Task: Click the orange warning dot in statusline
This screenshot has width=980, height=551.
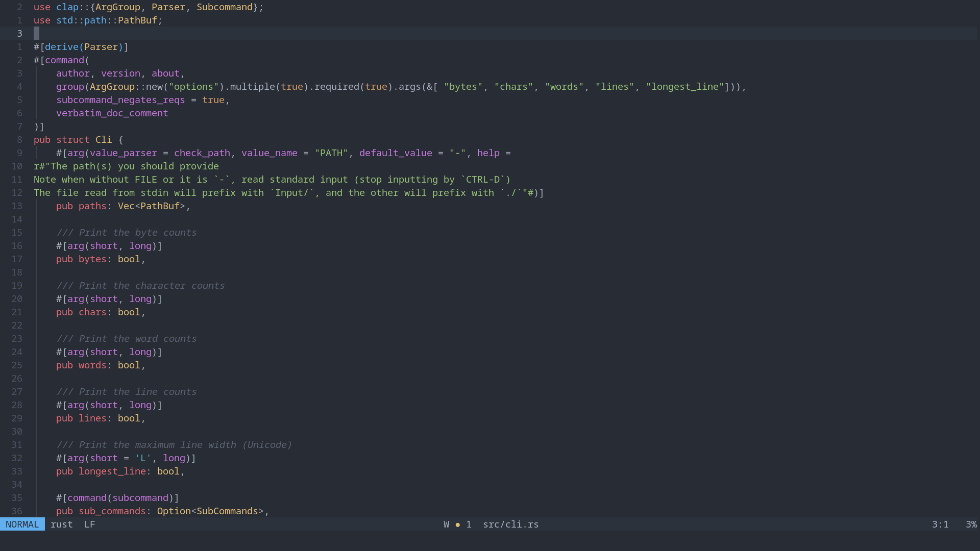Action: pos(457,524)
